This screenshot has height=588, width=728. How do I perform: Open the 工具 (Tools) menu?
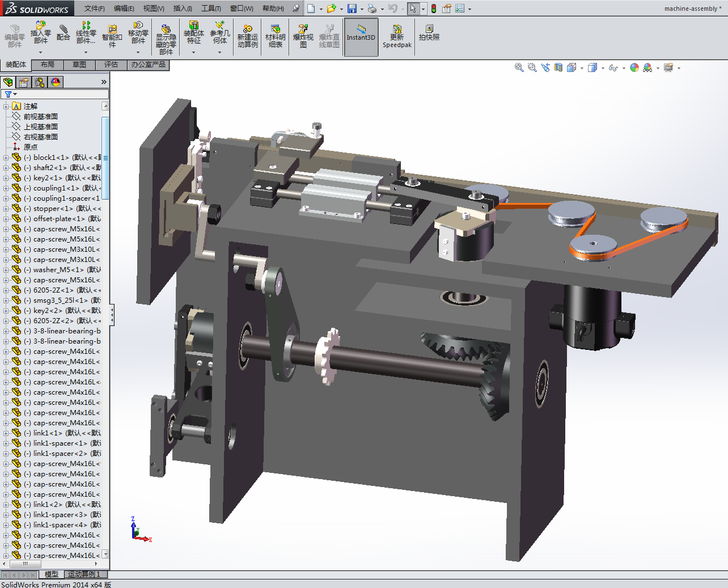pyautogui.click(x=211, y=9)
